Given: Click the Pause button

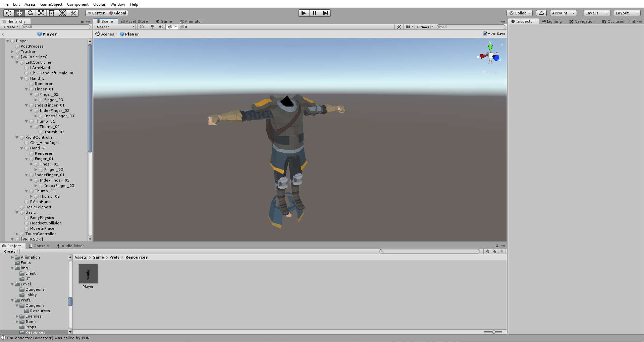Looking at the screenshot, I should click(315, 13).
